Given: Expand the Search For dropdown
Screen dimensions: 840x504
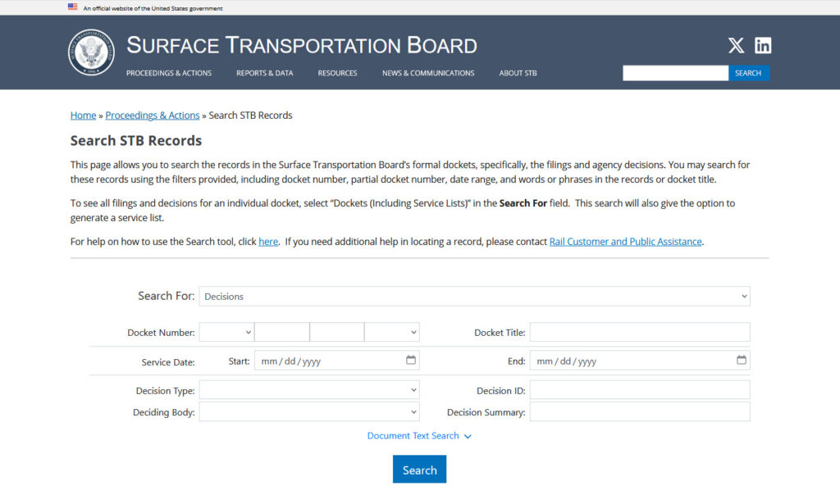Looking at the screenshot, I should click(x=474, y=296).
